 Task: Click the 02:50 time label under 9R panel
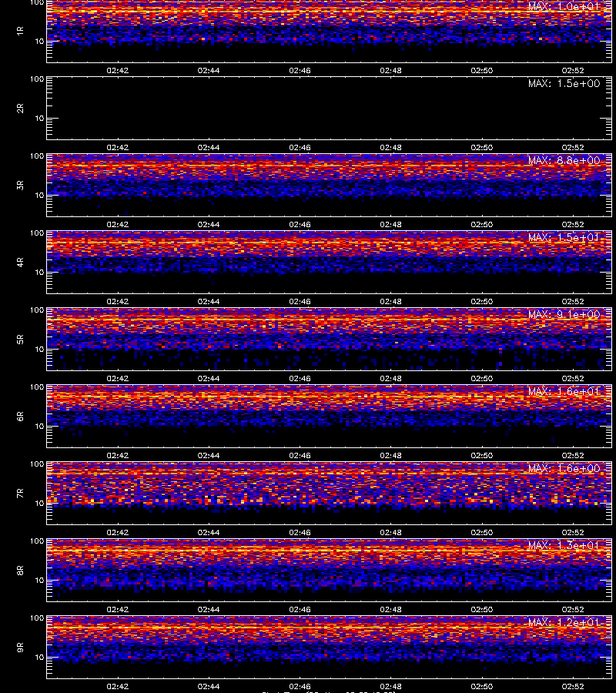click(482, 686)
